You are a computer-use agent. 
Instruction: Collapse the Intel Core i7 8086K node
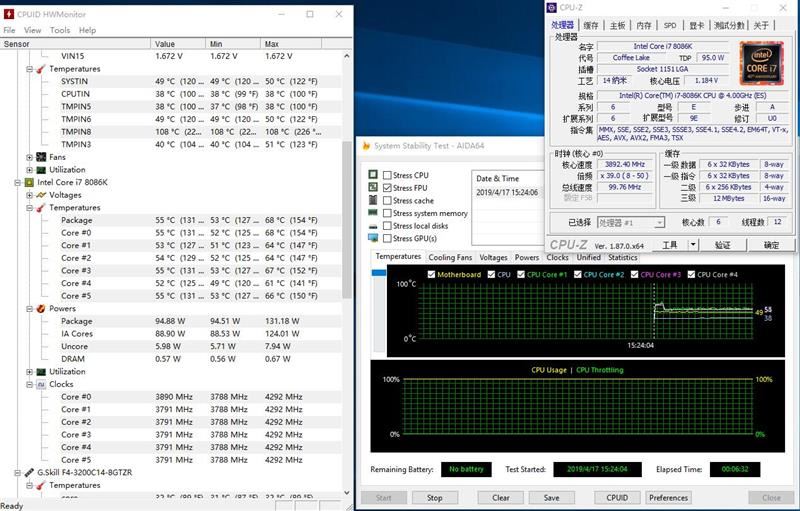click(x=17, y=183)
